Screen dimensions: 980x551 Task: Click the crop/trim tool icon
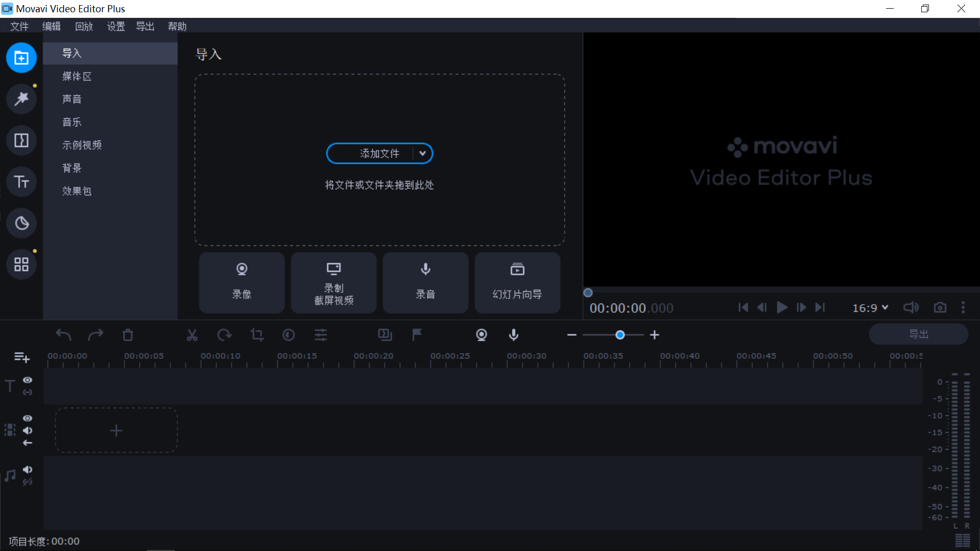(256, 334)
